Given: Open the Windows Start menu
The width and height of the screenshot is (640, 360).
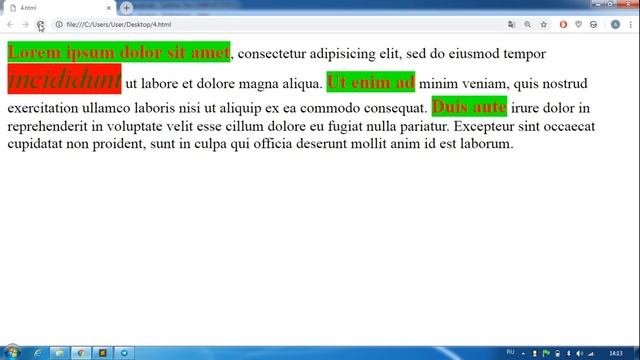Looking at the screenshot, I should point(12,352).
